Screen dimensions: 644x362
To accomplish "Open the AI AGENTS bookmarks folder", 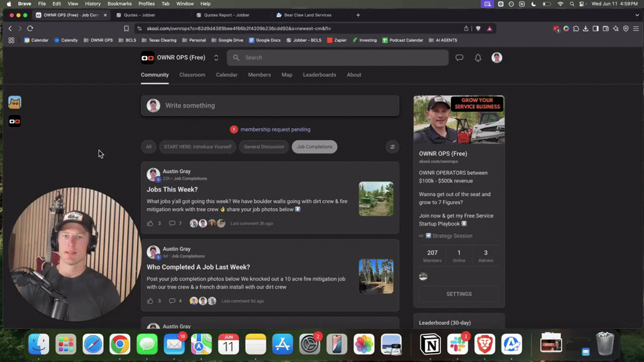I will [443, 40].
